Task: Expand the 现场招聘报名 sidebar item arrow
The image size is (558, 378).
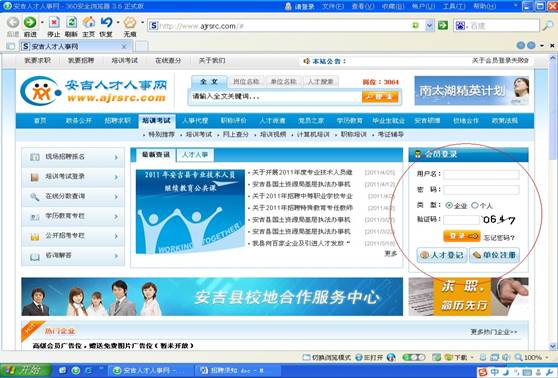Action: pyautogui.click(x=116, y=157)
